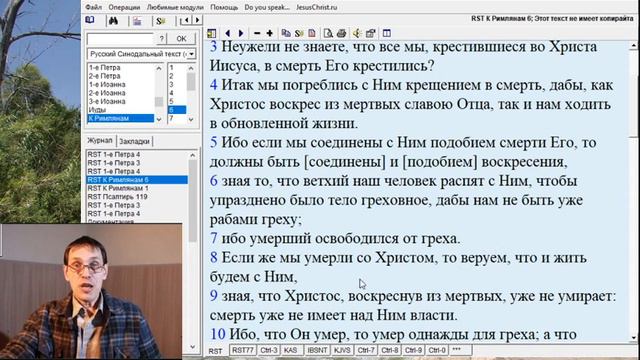
Task: Open the Файл menu
Action: click(93, 7)
